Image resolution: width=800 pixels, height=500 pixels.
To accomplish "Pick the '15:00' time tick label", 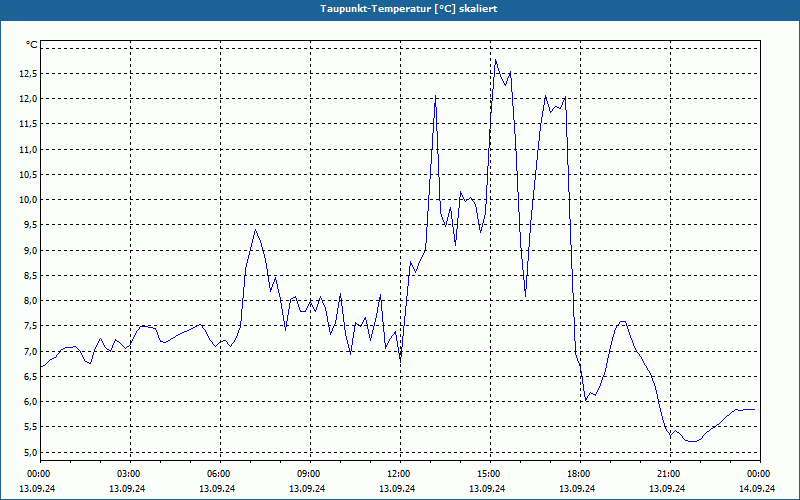I will point(490,474).
